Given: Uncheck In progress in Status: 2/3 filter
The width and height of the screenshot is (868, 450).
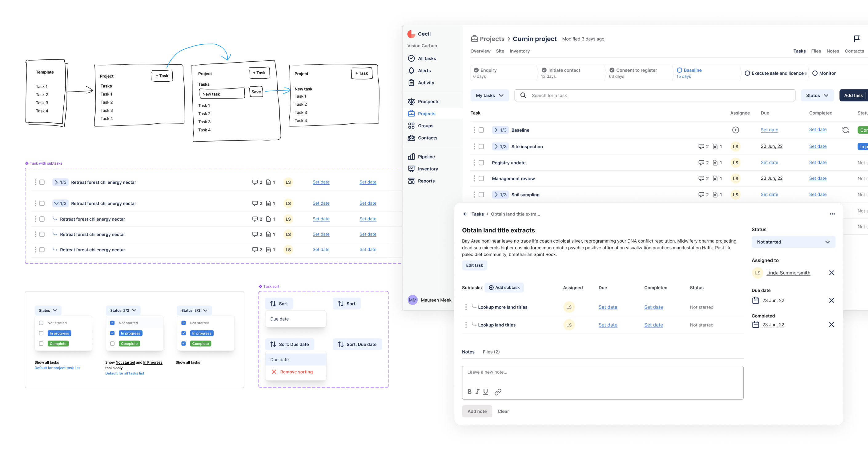Looking at the screenshot, I should coord(113,333).
